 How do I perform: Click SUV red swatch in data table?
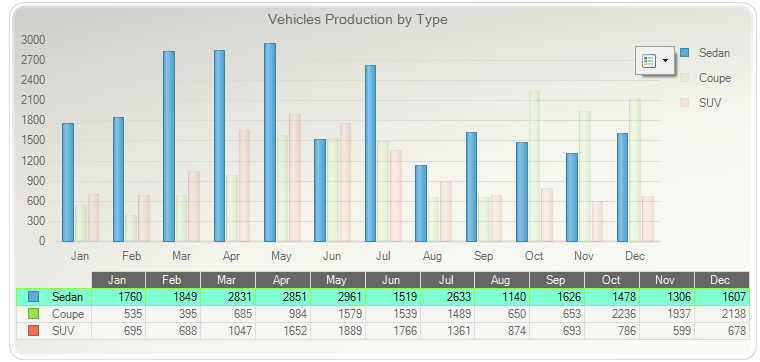point(33,331)
